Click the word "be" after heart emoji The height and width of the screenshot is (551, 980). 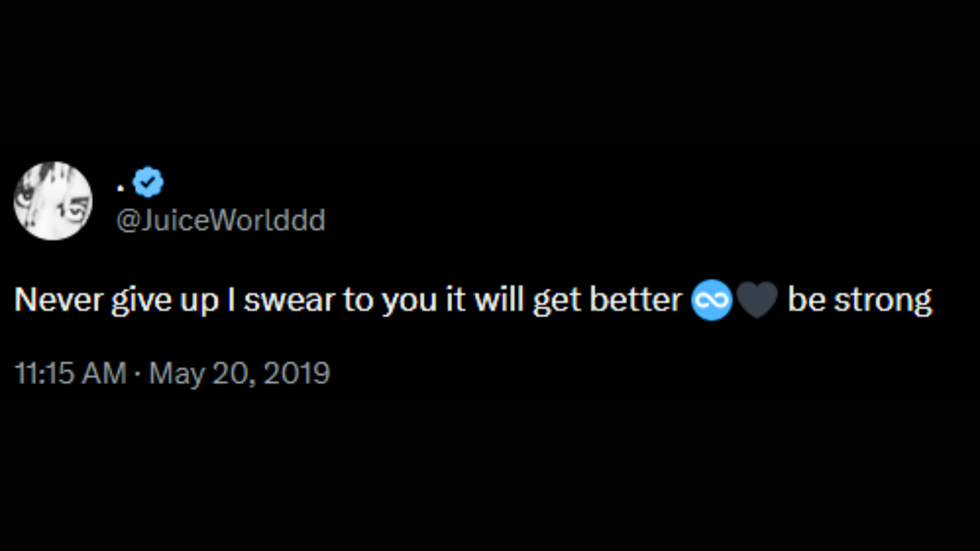pos(805,300)
